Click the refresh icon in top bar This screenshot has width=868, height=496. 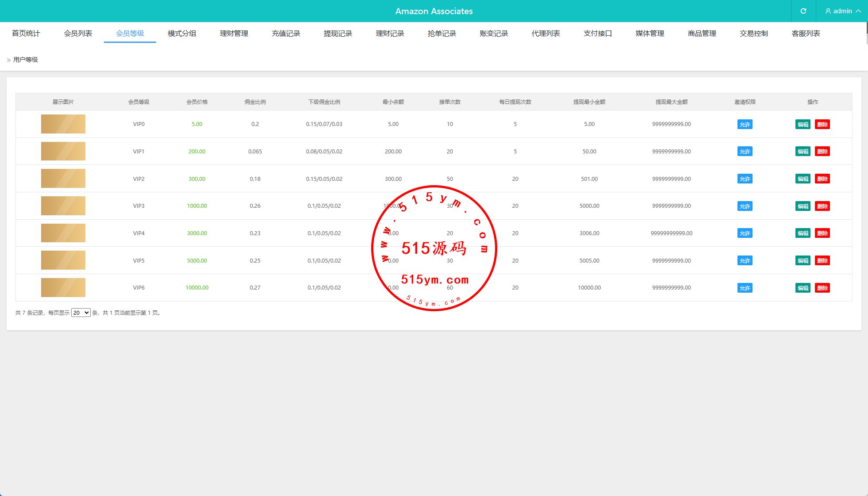[x=803, y=11]
